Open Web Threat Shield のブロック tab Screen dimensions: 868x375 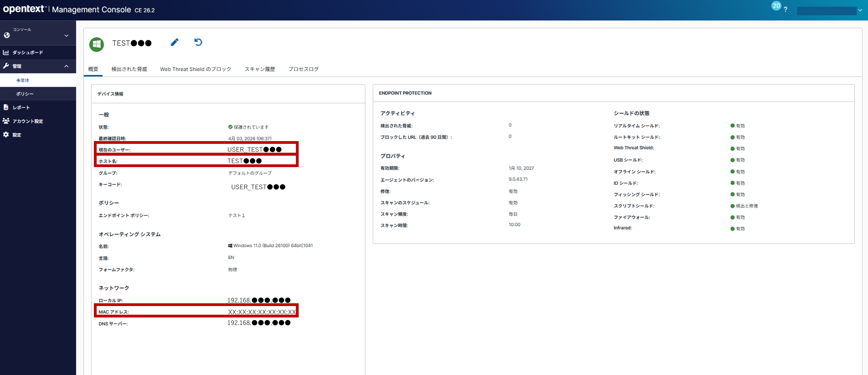pyautogui.click(x=195, y=69)
